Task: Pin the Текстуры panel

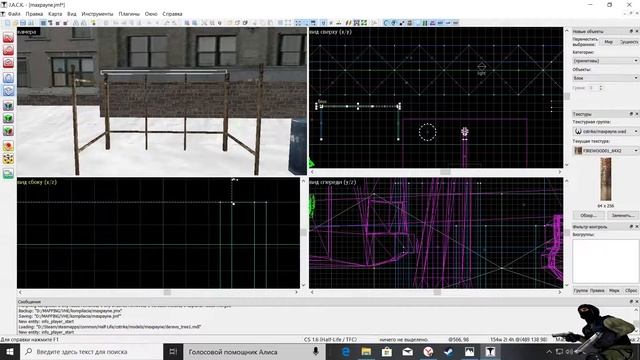Action: coord(631,114)
